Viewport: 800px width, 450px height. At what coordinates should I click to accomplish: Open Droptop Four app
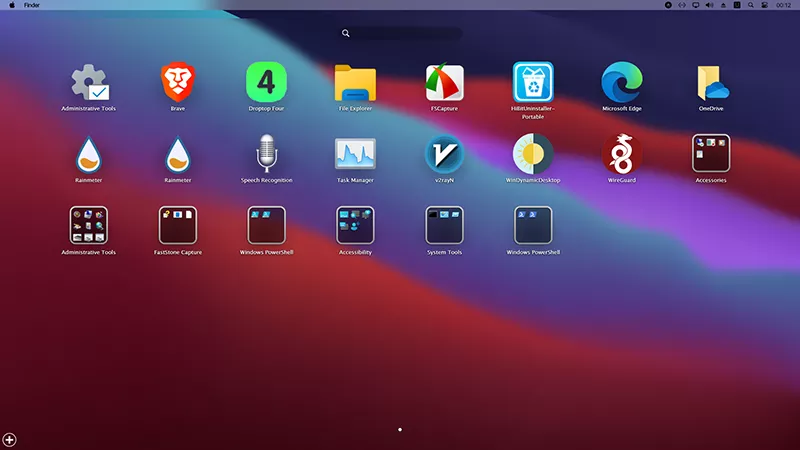click(x=266, y=82)
